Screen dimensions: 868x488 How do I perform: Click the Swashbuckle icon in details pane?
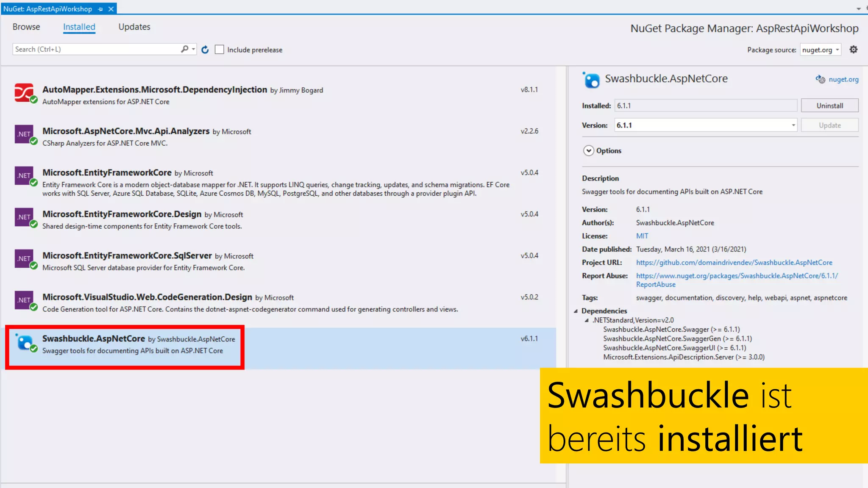point(591,80)
